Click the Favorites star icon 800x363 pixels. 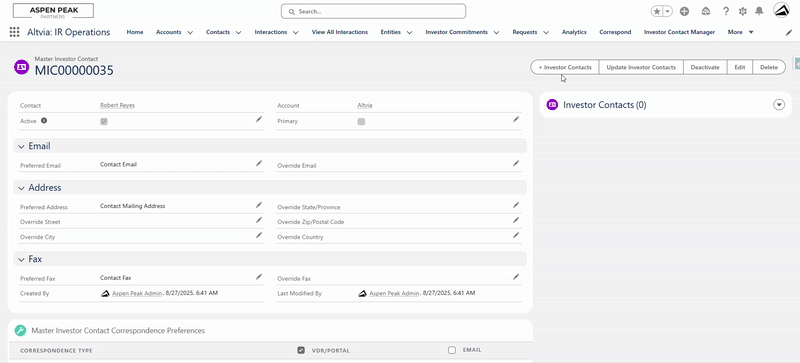tap(657, 11)
